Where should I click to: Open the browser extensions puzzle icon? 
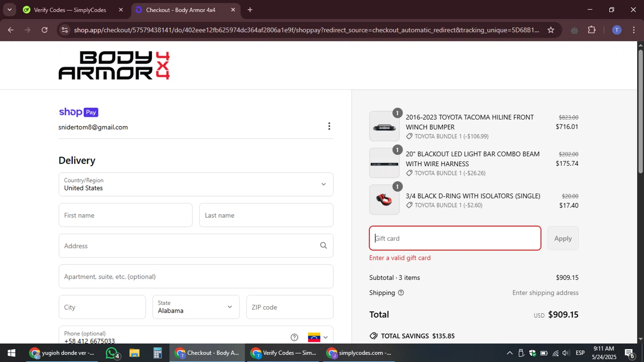(592, 30)
